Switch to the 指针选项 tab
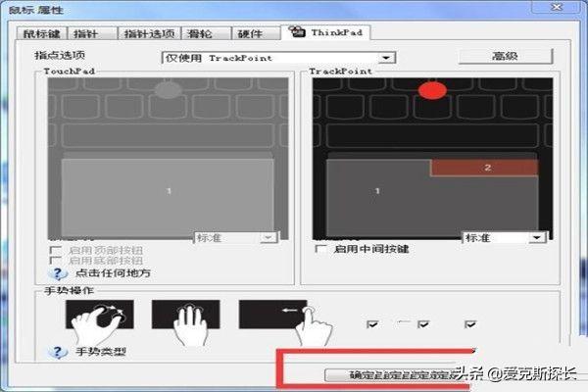588x392 pixels. (x=150, y=33)
